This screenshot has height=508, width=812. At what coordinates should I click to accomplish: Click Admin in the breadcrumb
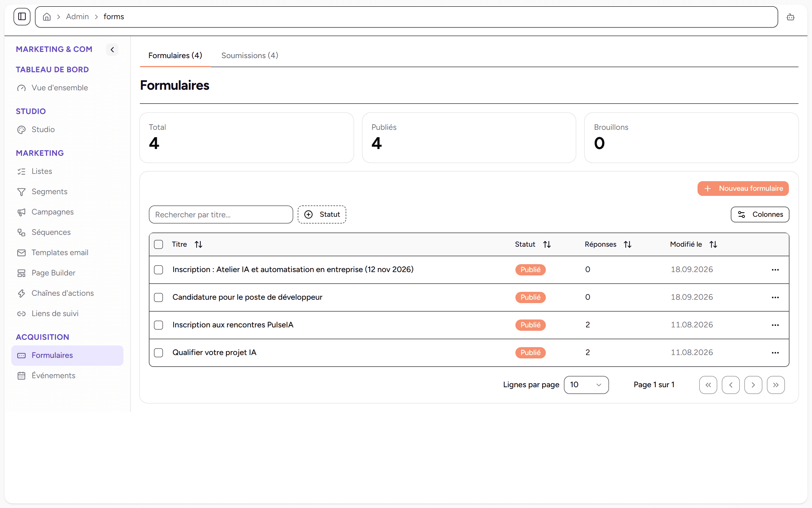click(77, 16)
